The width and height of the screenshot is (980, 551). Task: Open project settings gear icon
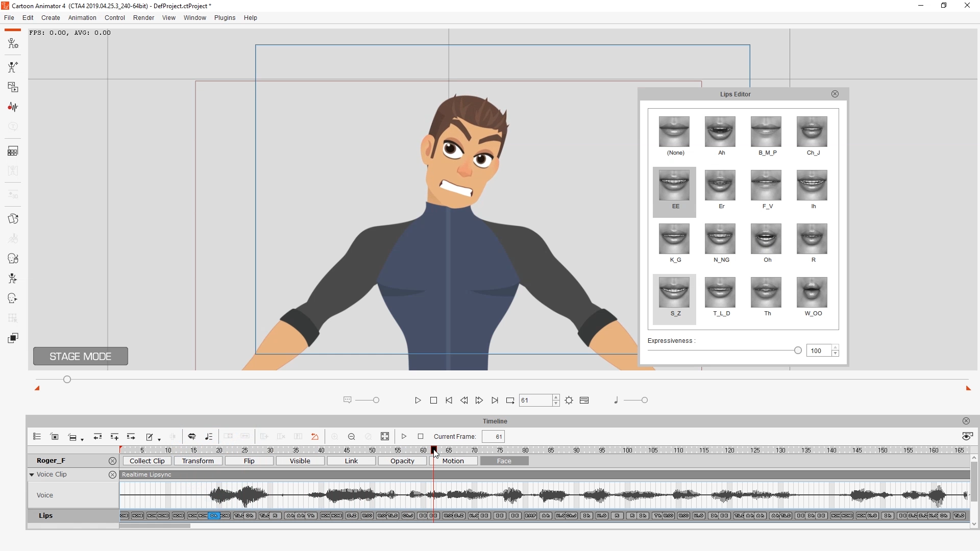pos(569,400)
